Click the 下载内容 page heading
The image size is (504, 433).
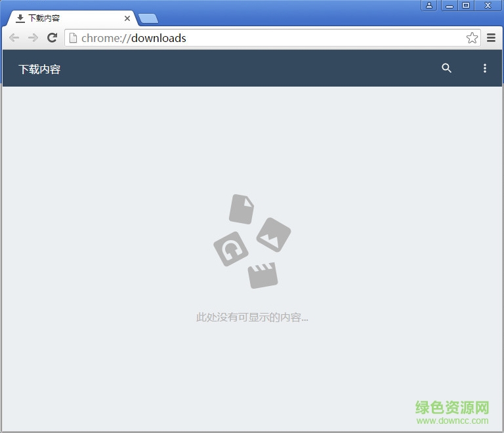point(39,69)
